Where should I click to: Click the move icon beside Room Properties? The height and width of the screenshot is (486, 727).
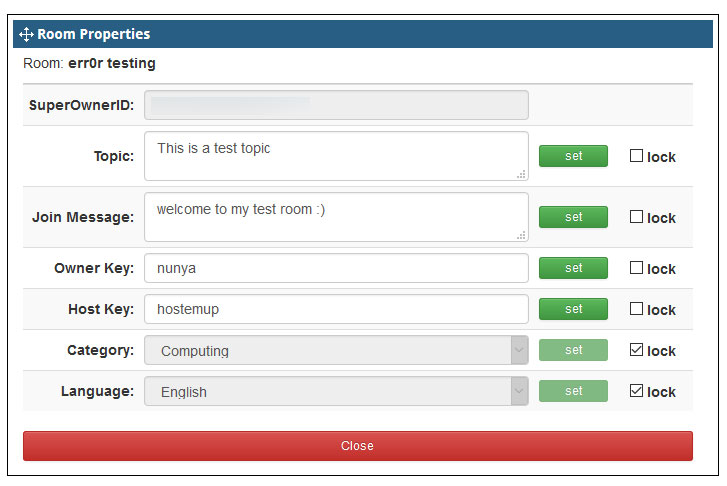coord(26,34)
